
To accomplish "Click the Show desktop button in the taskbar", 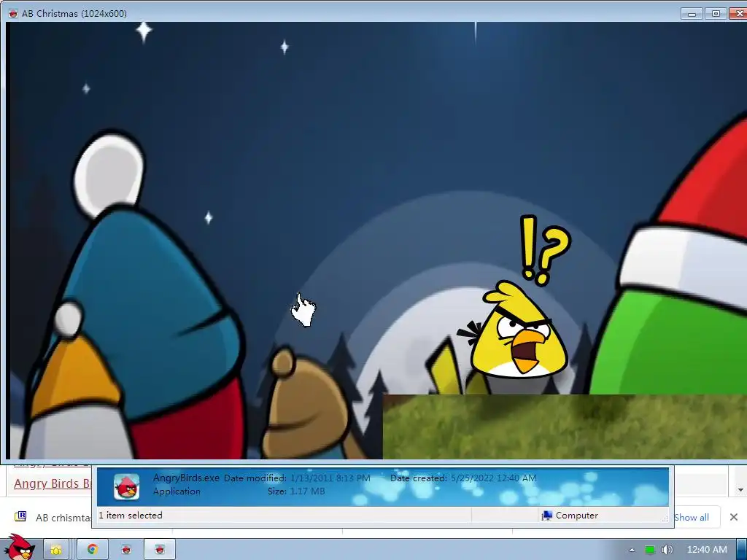I will 742,550.
